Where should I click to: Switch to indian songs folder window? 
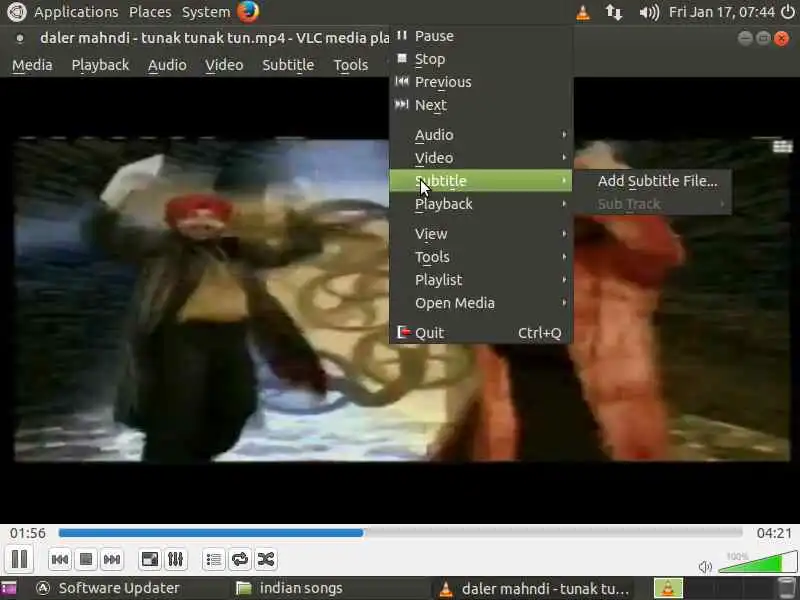click(x=290, y=588)
